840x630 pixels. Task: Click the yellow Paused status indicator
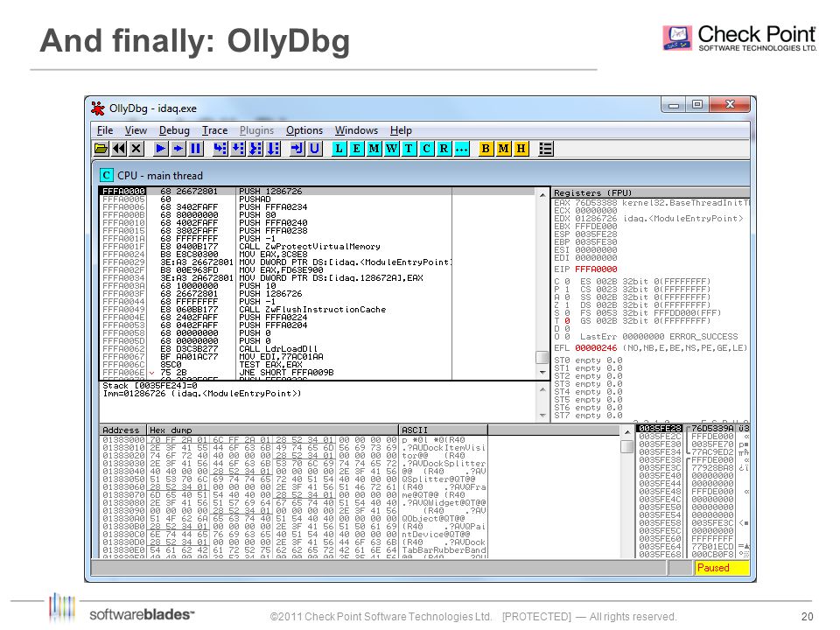pos(722,567)
